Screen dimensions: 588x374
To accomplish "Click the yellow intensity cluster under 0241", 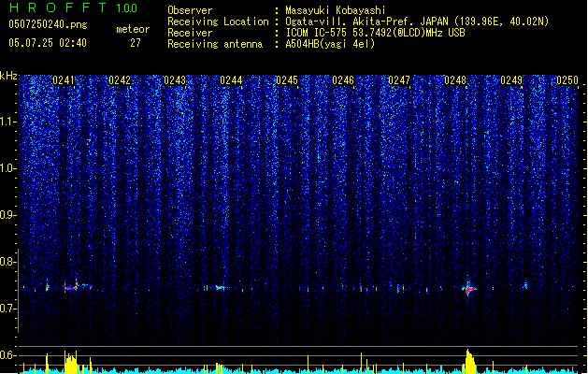I will click(x=70, y=362).
